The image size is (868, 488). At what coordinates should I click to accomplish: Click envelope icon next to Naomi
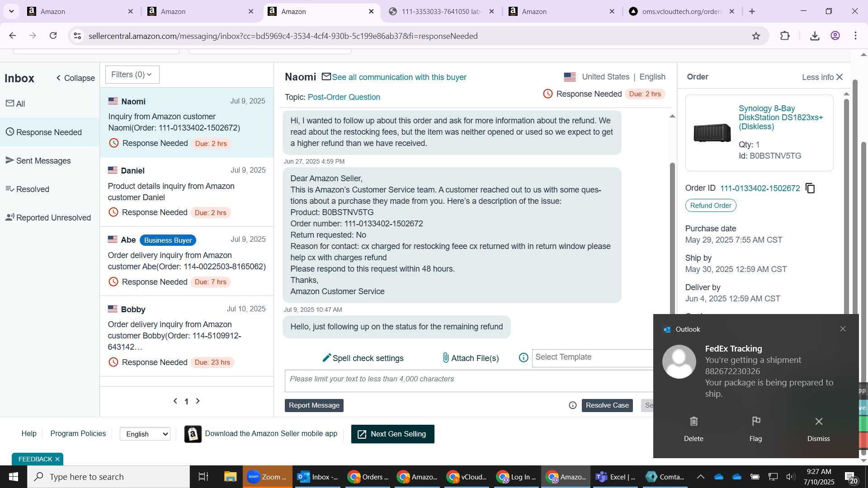(326, 77)
